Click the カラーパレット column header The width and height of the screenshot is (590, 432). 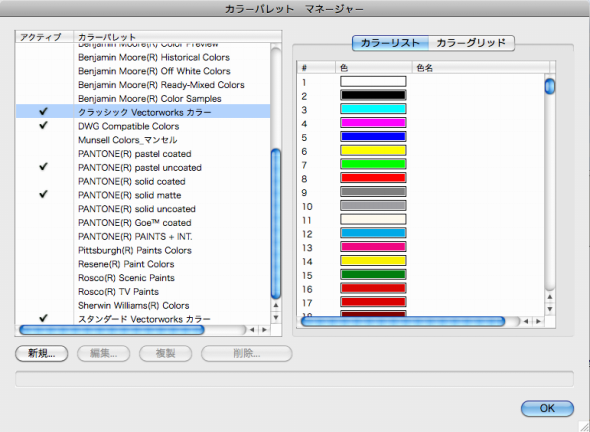tap(178, 37)
